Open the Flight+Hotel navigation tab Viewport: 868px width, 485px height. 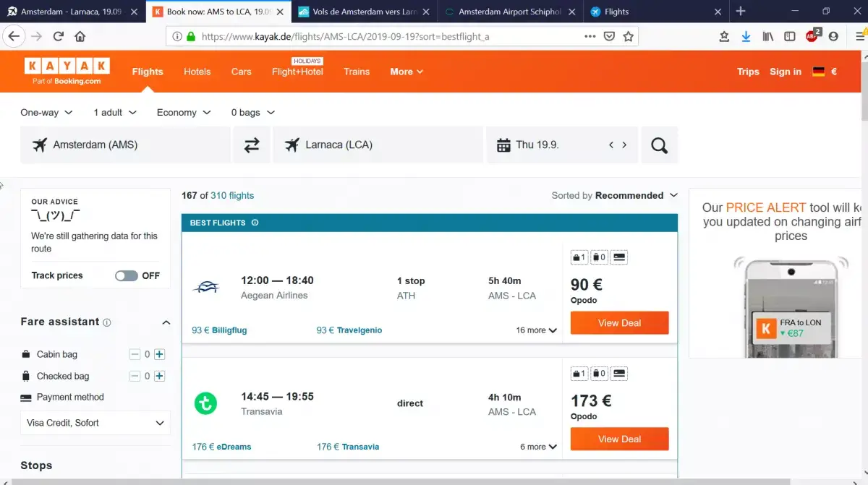(297, 72)
